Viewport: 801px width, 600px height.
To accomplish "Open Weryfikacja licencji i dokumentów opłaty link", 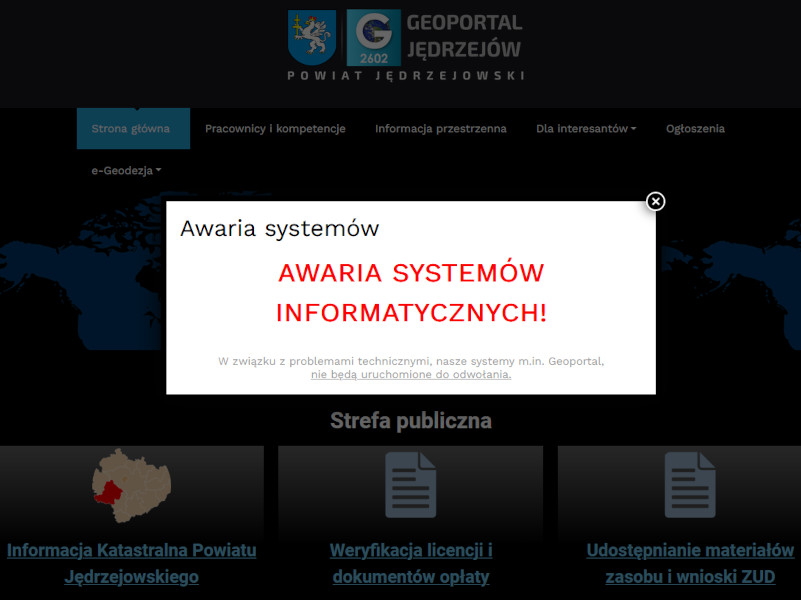I will click(411, 563).
